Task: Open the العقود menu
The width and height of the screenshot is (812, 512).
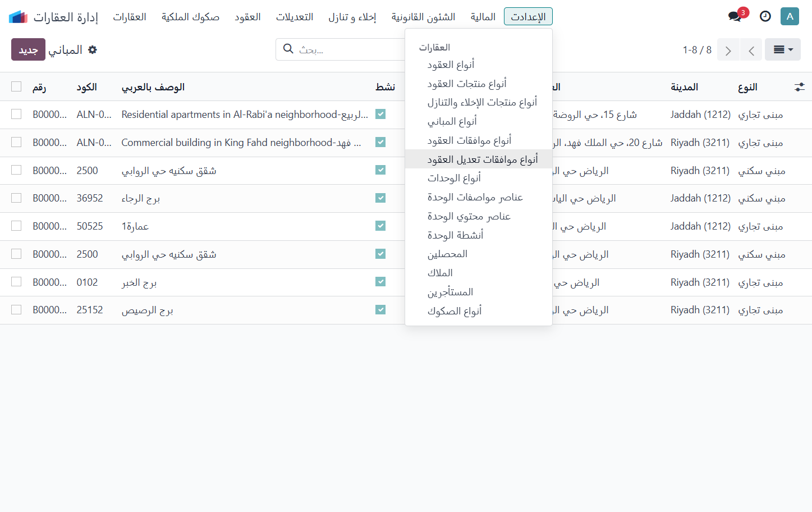Action: tap(247, 17)
